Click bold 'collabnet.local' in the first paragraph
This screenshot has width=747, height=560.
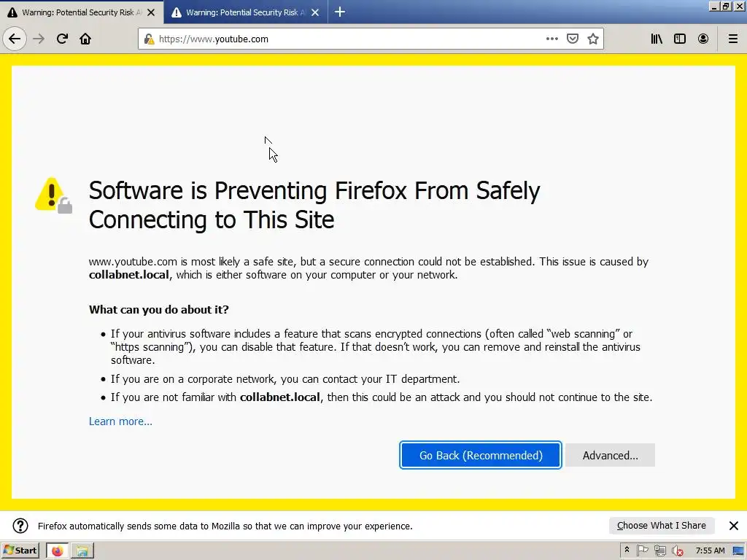(x=128, y=275)
